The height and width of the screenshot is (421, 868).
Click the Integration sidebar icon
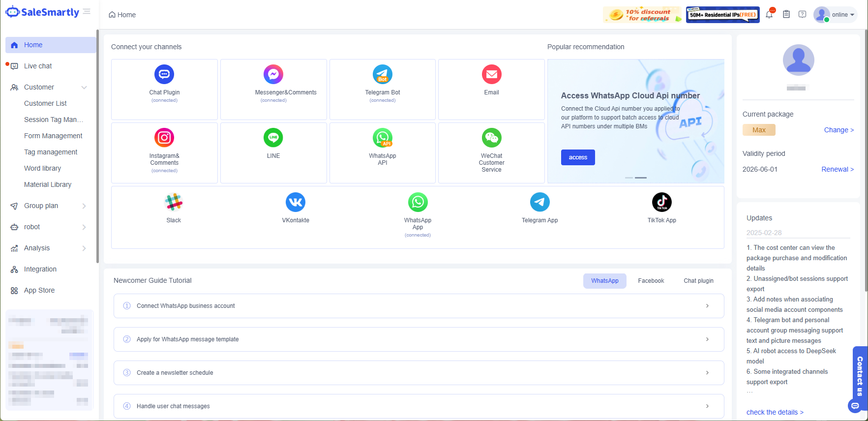[x=14, y=270]
